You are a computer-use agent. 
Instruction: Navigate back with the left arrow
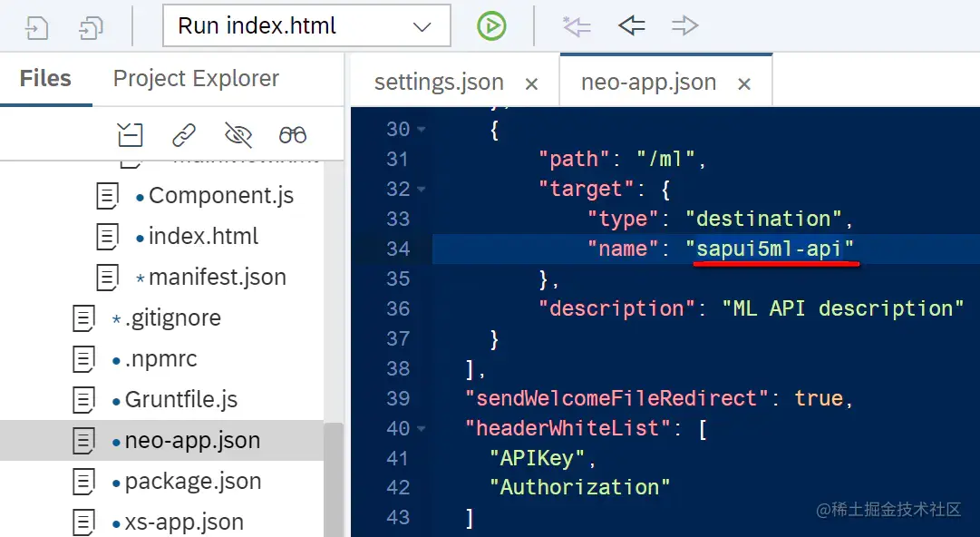(x=631, y=25)
